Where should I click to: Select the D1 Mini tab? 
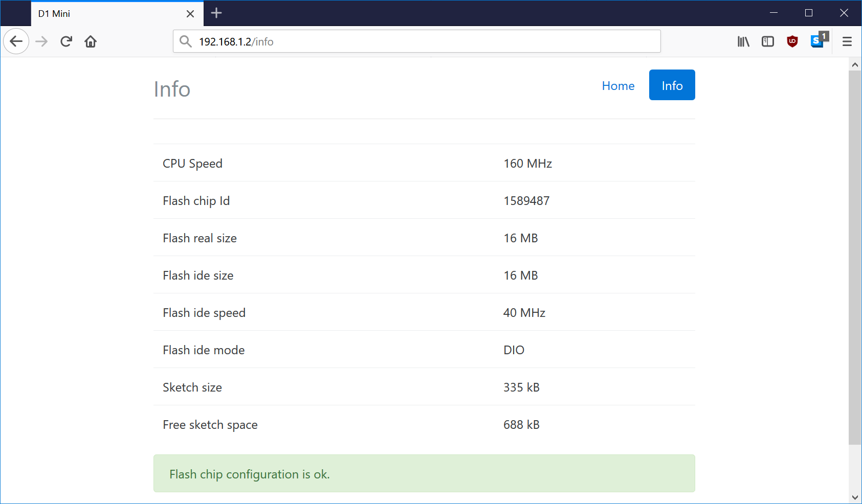[117, 14]
